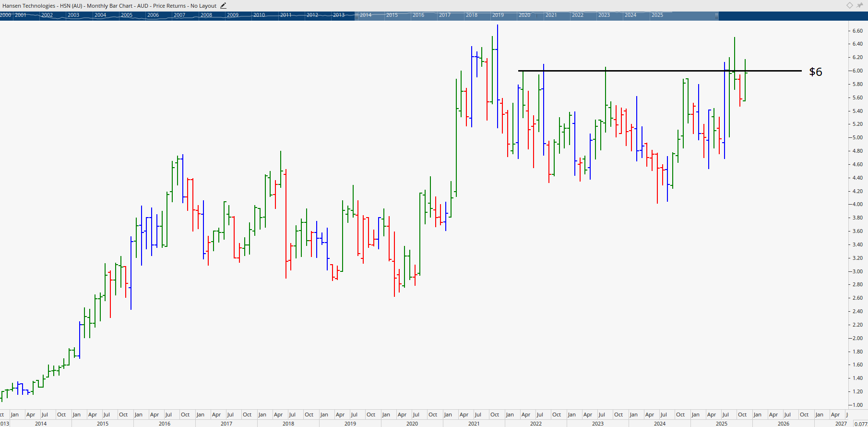Image resolution: width=868 pixels, height=427 pixels.
Task: Select the $6 annotation label
Action: [x=816, y=72]
